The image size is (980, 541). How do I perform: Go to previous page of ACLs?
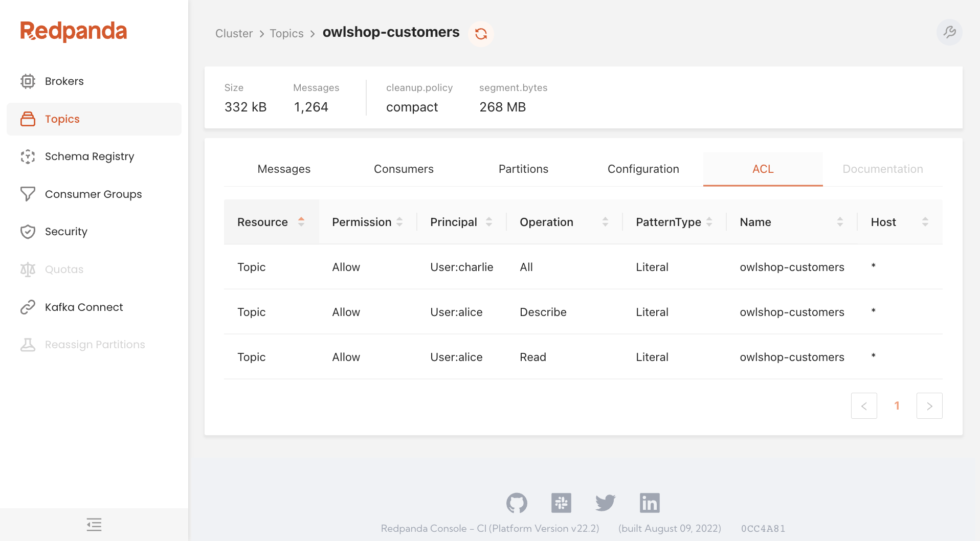[x=864, y=406]
